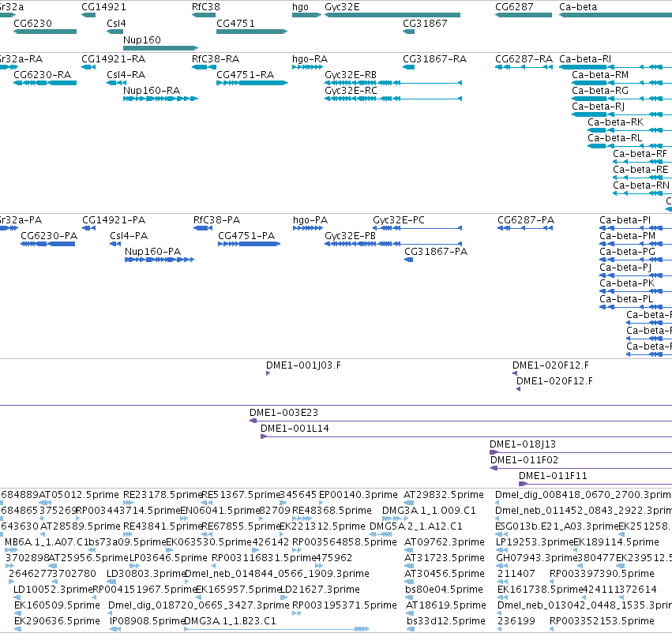This screenshot has width=672, height=633.
Task: Click the RfC38 gene feature
Action: point(204,15)
